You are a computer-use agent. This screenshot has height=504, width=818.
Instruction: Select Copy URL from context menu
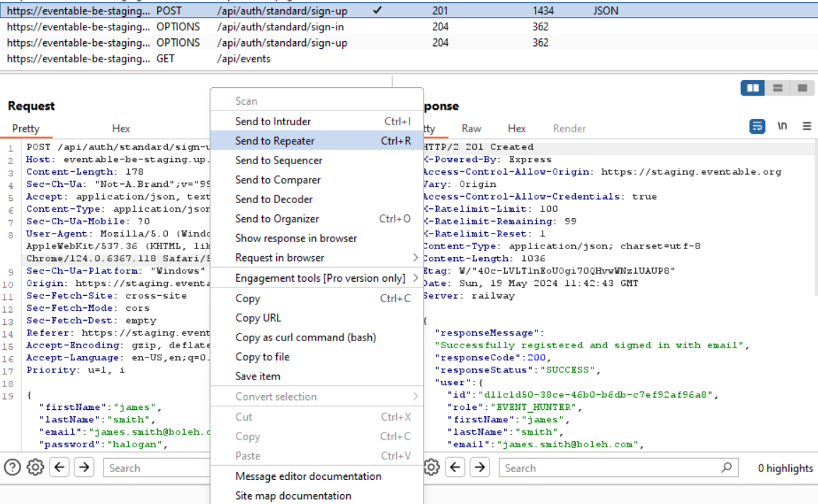pos(317,318)
